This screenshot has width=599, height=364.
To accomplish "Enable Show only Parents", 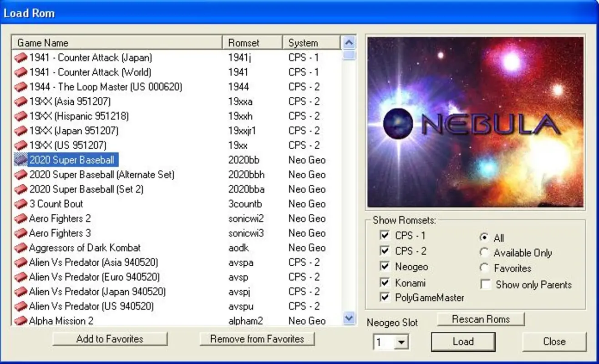I will pos(485,285).
